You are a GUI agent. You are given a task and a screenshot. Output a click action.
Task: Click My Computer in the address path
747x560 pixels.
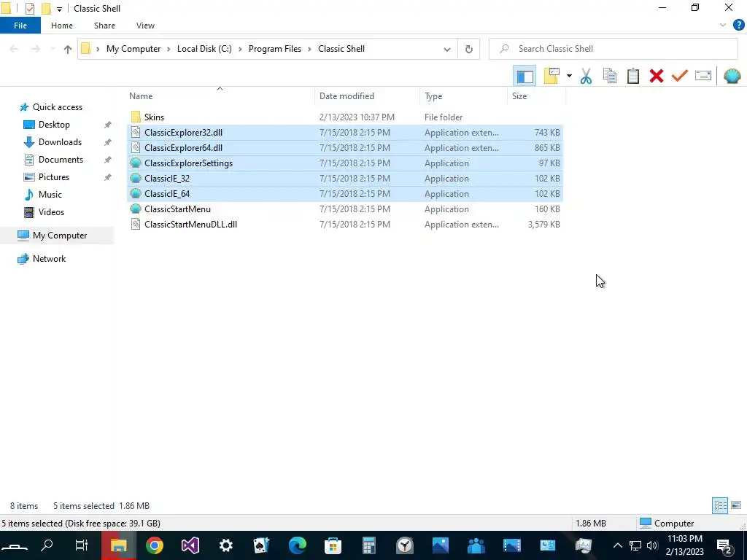pos(133,49)
